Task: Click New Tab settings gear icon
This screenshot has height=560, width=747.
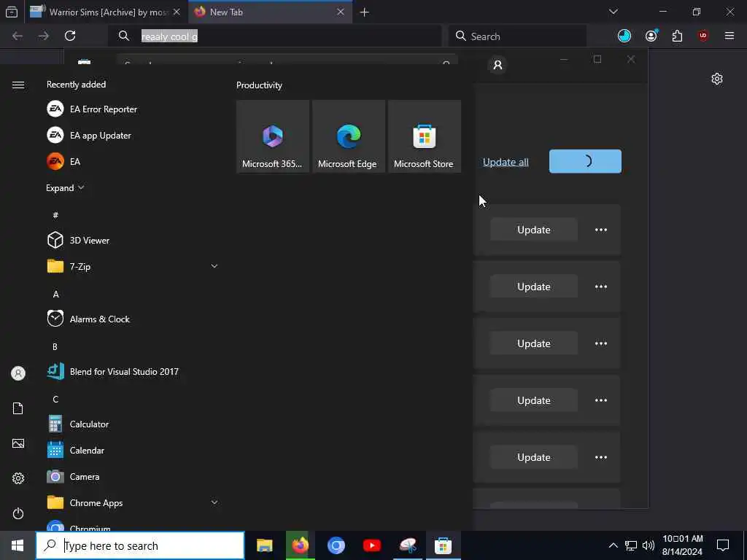Action: coord(717,79)
